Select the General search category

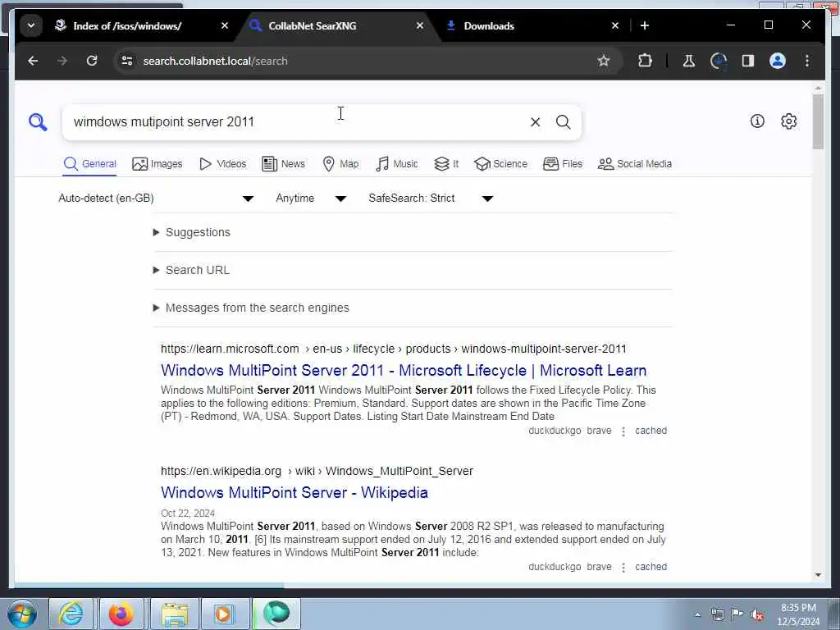tap(89, 164)
